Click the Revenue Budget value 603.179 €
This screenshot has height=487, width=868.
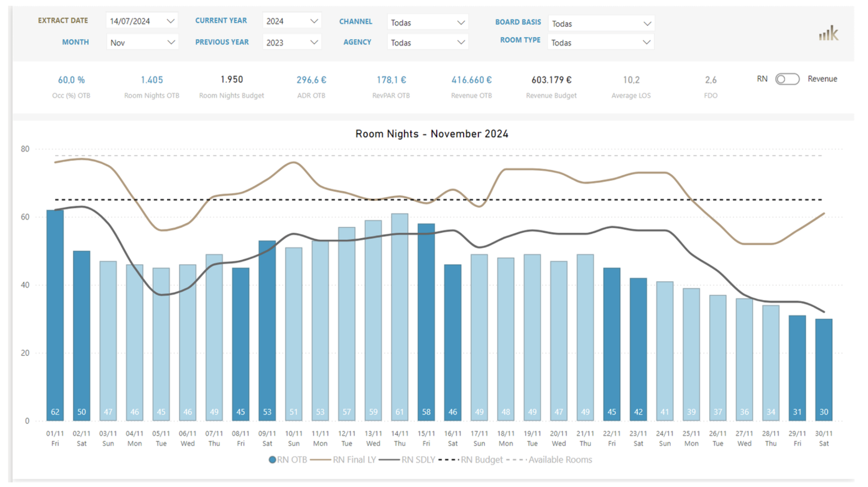(552, 80)
